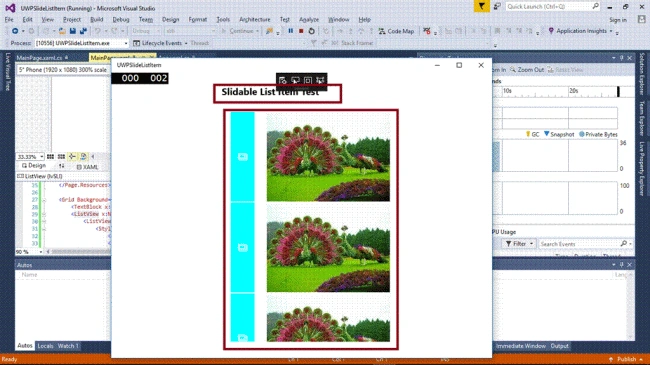Switch to Autos tab
Viewport: 650px width, 365px height.
(x=24, y=346)
